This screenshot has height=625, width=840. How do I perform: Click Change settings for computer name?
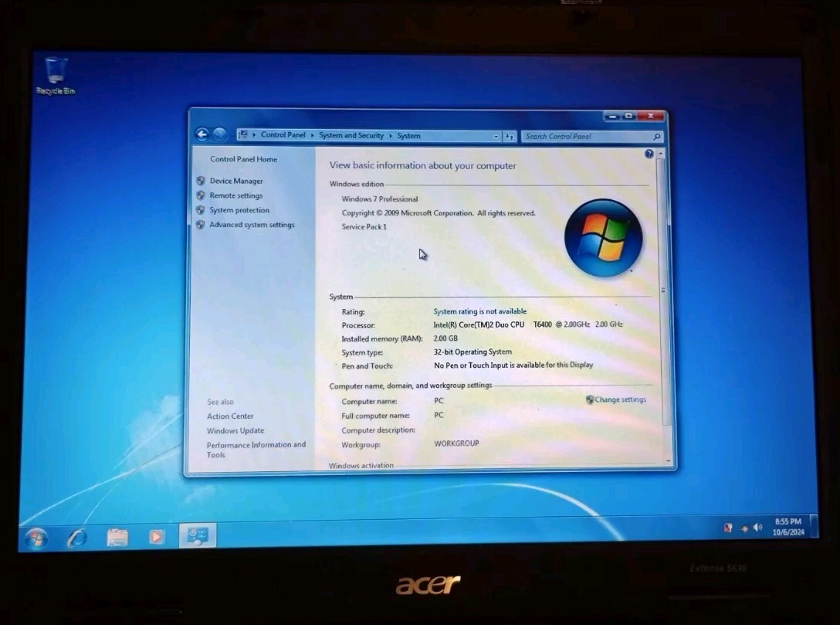[x=620, y=399]
